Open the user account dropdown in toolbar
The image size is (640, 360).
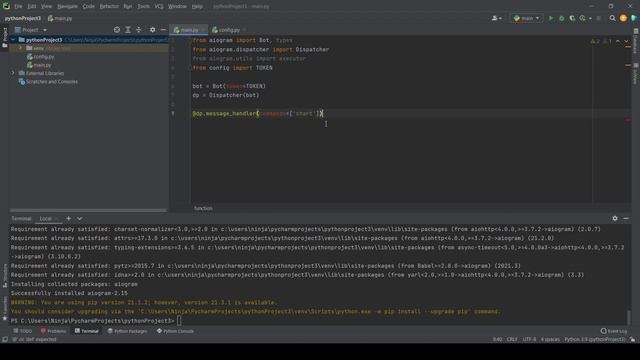tap(497, 18)
